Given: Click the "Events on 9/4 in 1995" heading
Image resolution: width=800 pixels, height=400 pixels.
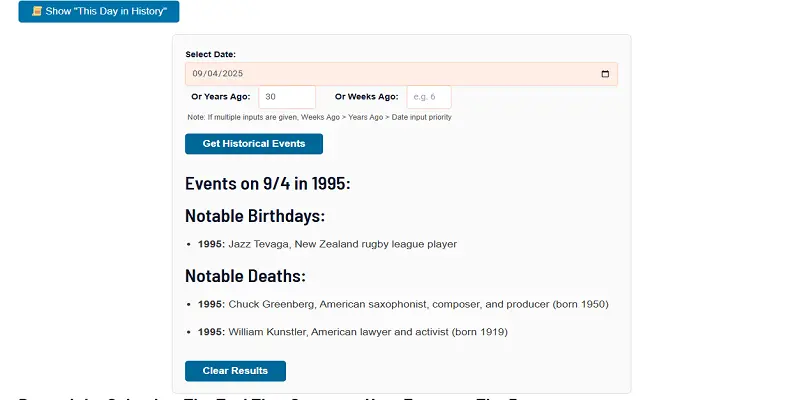Looking at the screenshot, I should point(268,184).
